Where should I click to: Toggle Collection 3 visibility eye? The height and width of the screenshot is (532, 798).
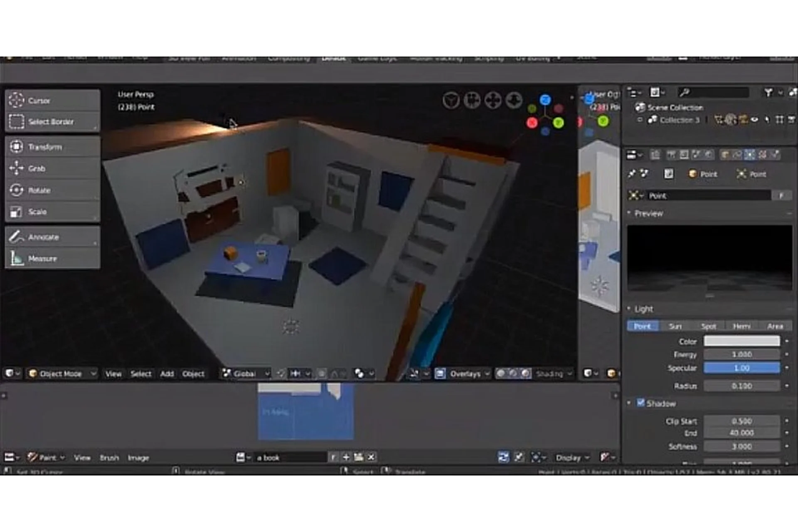coord(754,120)
